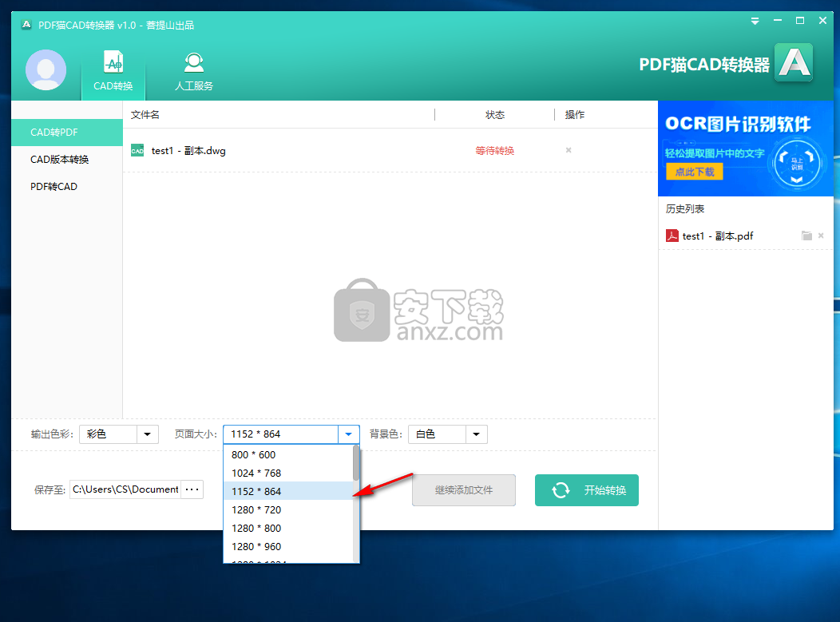Select CAD转PDF in the sidebar
The width and height of the screenshot is (840, 622).
pos(67,133)
